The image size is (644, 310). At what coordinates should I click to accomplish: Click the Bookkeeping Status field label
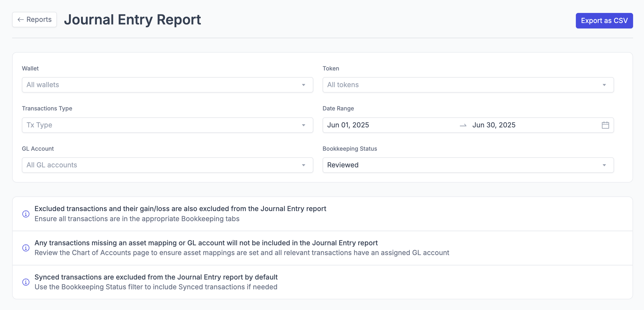coord(350,149)
